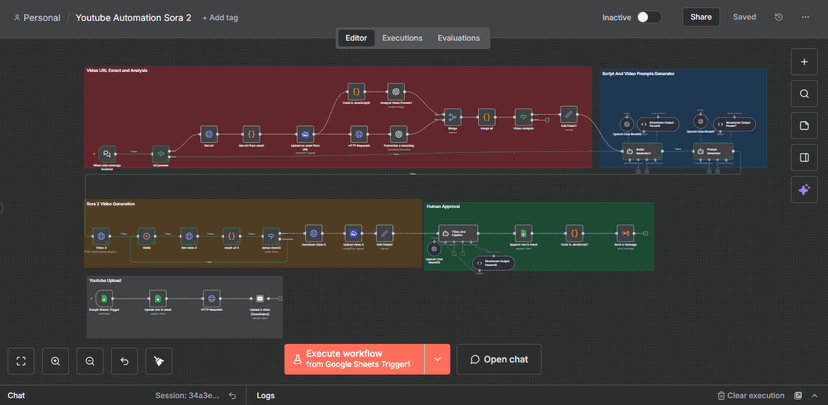828x405 pixels.
Task: Add a sticky note button
Action: point(804,126)
